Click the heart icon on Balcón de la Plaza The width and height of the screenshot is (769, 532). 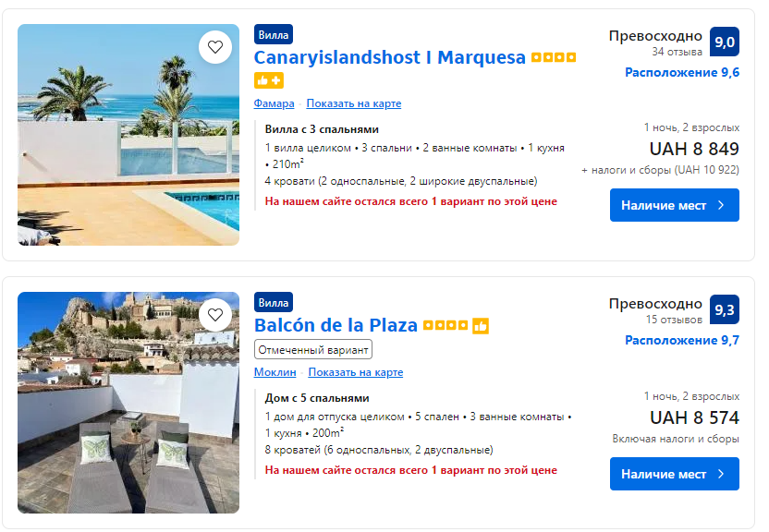point(215,314)
